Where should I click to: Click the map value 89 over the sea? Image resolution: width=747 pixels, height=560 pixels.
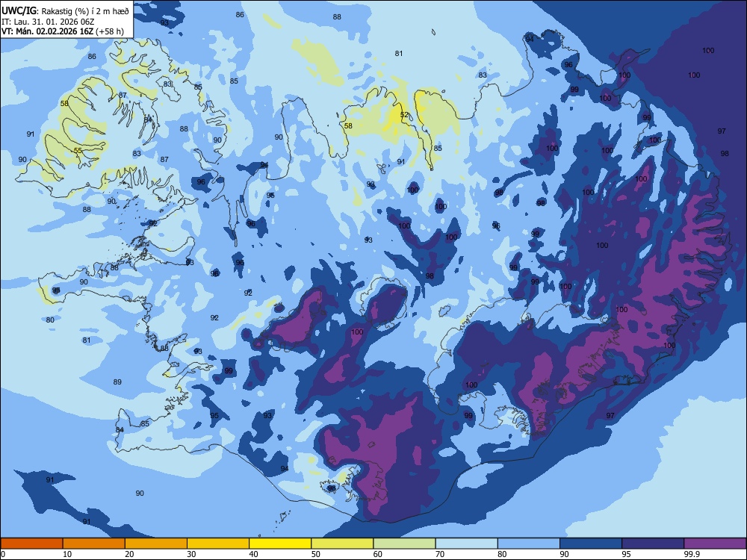click(117, 382)
